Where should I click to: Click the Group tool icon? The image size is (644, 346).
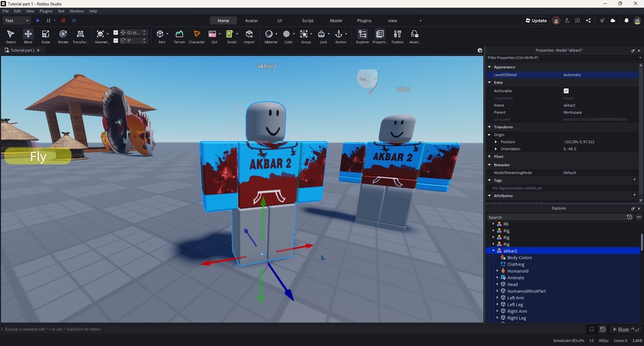(x=304, y=34)
